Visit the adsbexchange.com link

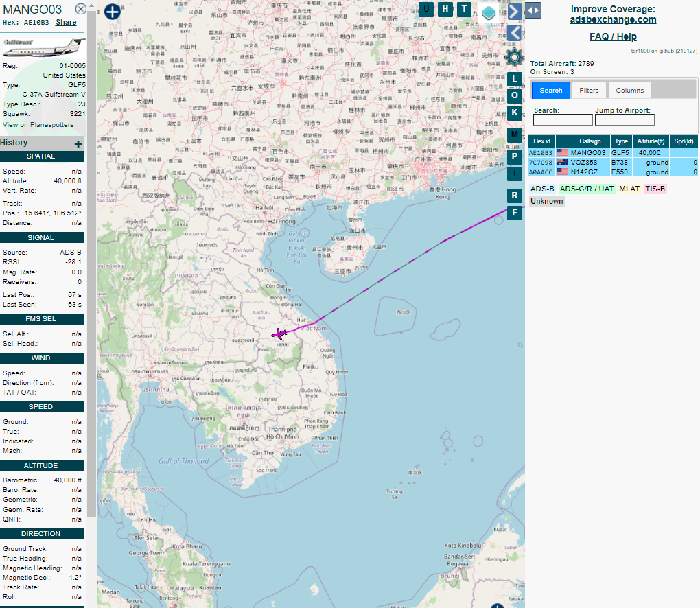click(x=613, y=20)
